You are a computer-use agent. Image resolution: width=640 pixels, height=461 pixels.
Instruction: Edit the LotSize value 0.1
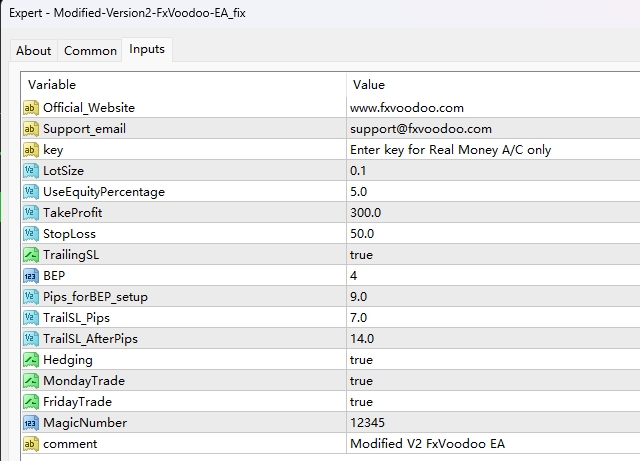493,171
